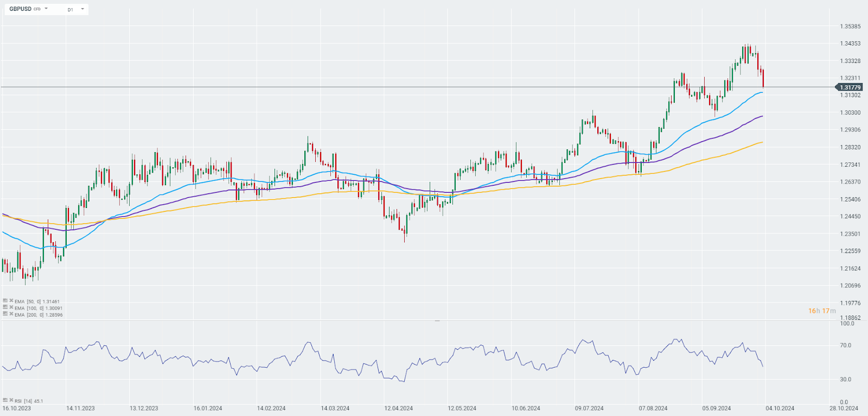Remove the EMA 200 indicator with its X

(x=11, y=313)
